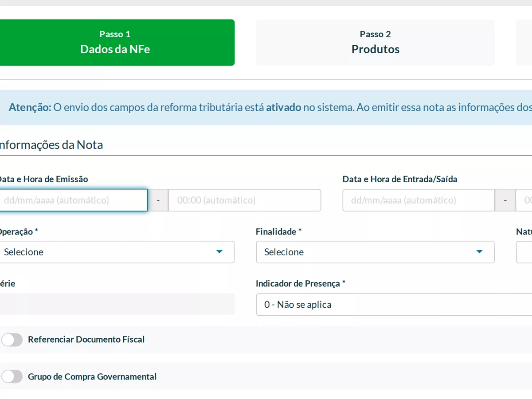
Task: Click the disabled Série field
Action: [116, 304]
